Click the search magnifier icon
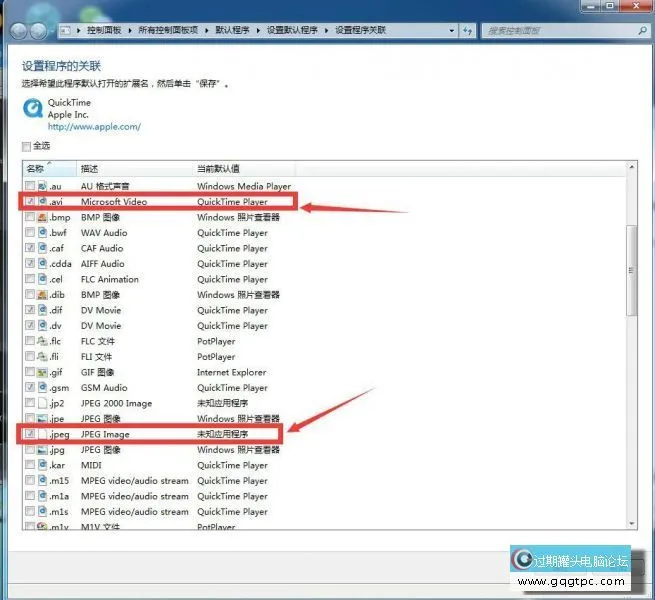Viewport: 655px width, 600px height. [x=642, y=31]
